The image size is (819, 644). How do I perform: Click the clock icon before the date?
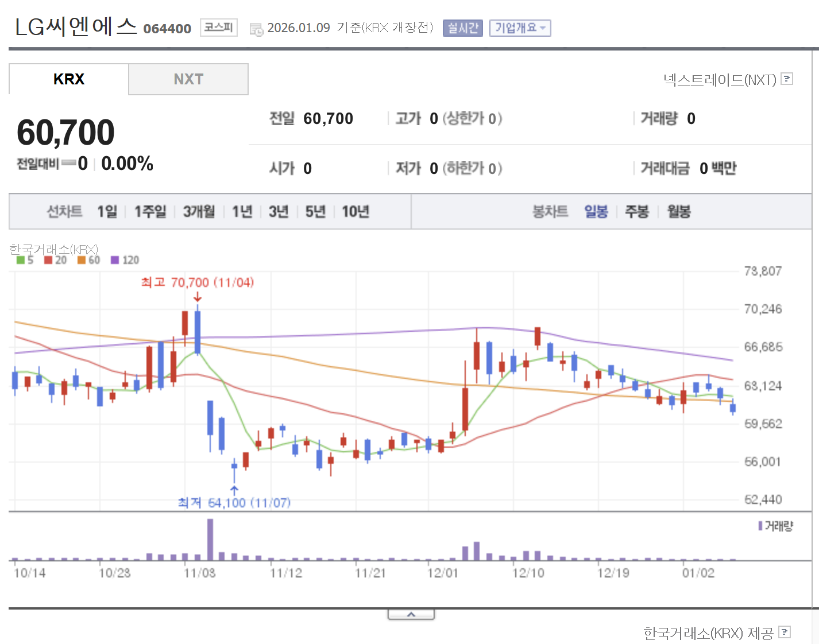tap(256, 29)
